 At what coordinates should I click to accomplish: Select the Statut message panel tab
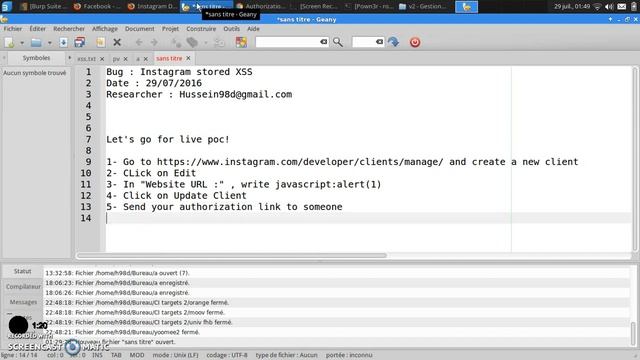22,271
